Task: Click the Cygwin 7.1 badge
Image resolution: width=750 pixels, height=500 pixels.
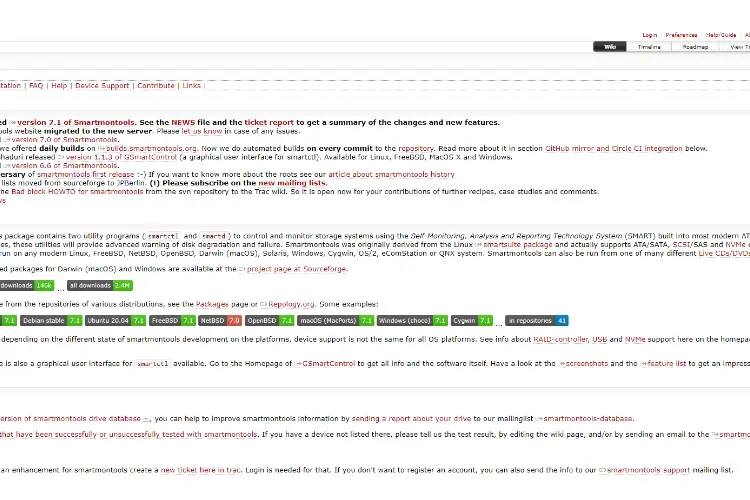Action: point(471,321)
